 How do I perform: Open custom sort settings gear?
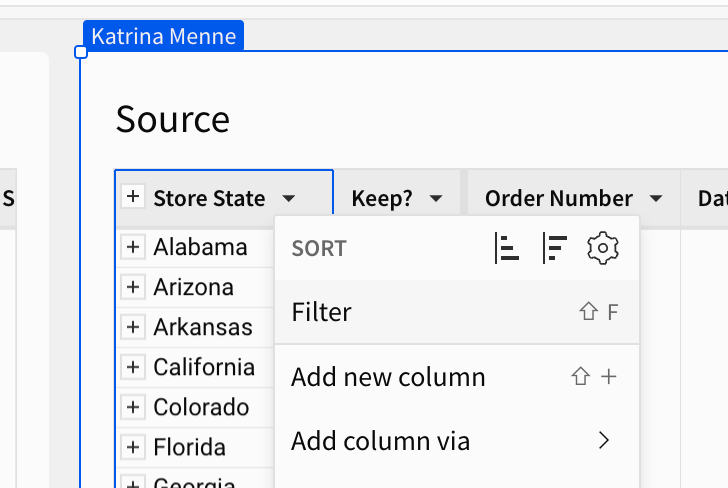603,248
